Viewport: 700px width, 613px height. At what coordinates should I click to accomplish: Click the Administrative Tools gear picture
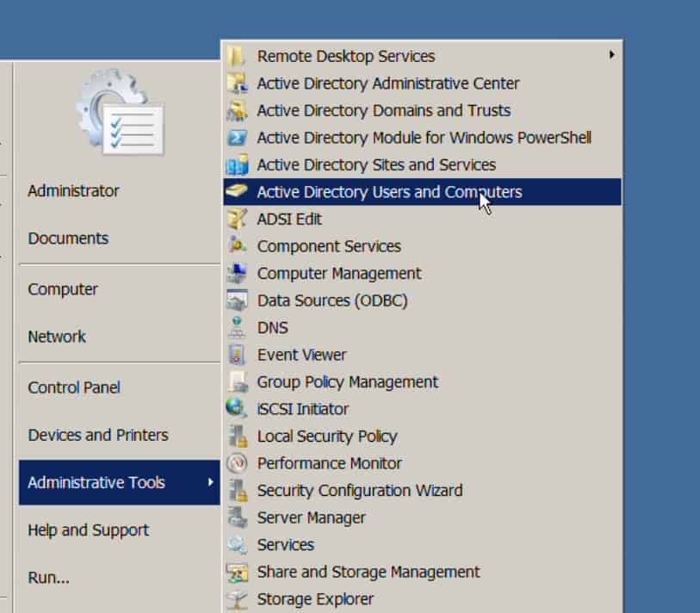pyautogui.click(x=120, y=113)
